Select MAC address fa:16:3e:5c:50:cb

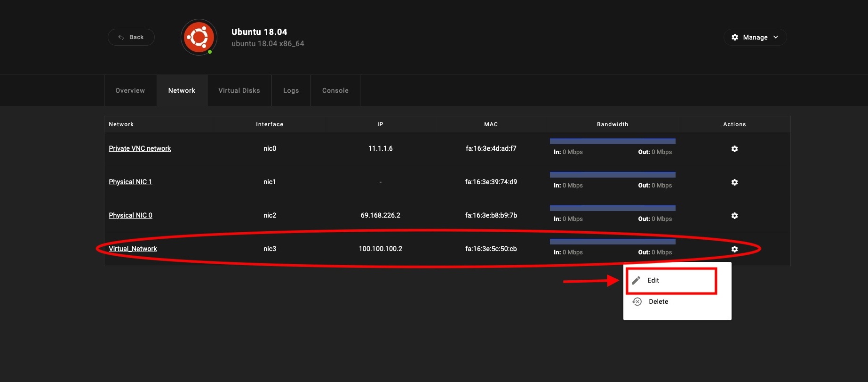coord(491,249)
